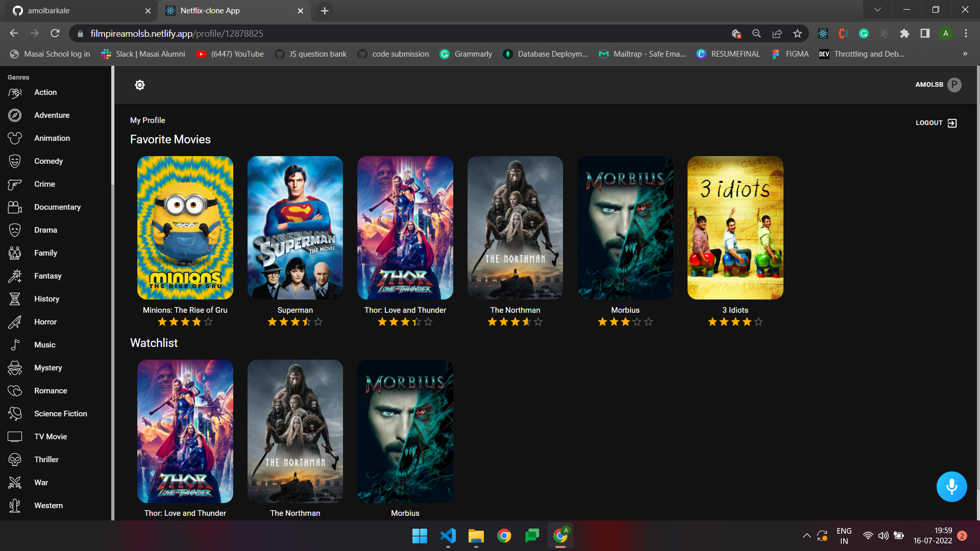This screenshot has width=980, height=551.
Task: Open the Chrome three-dot menu
Action: pyautogui.click(x=966, y=33)
